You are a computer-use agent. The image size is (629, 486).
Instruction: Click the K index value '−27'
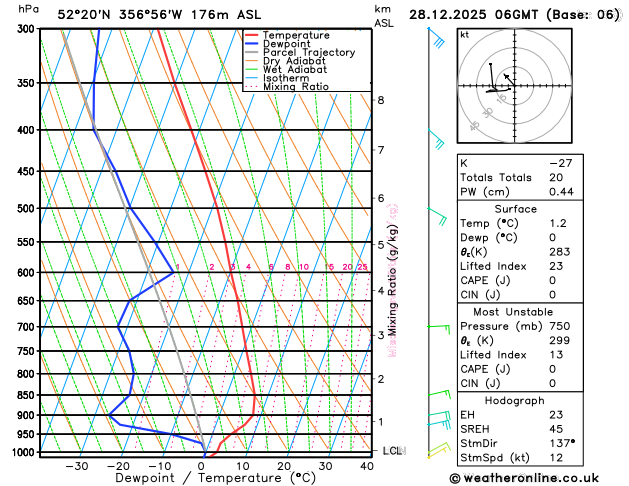560,163
